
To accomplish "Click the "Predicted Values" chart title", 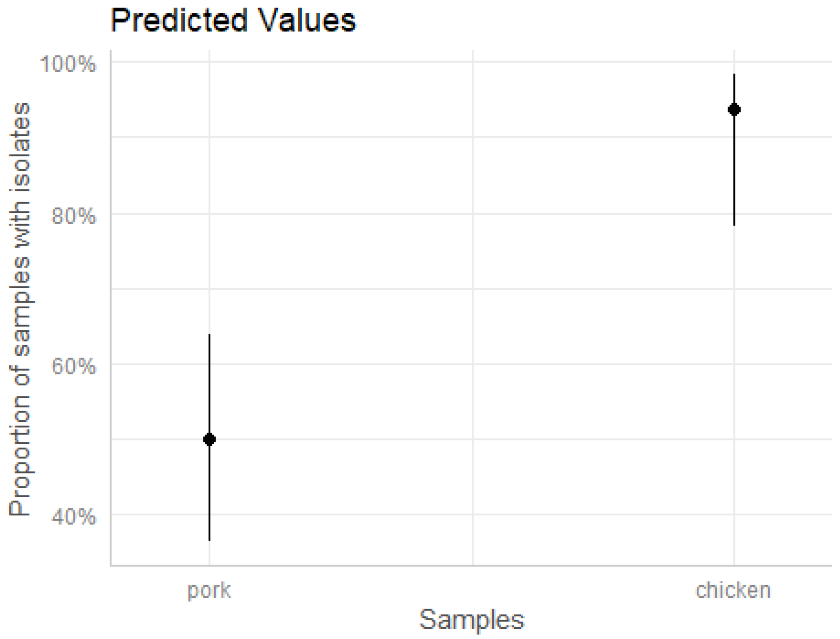I will [233, 21].
